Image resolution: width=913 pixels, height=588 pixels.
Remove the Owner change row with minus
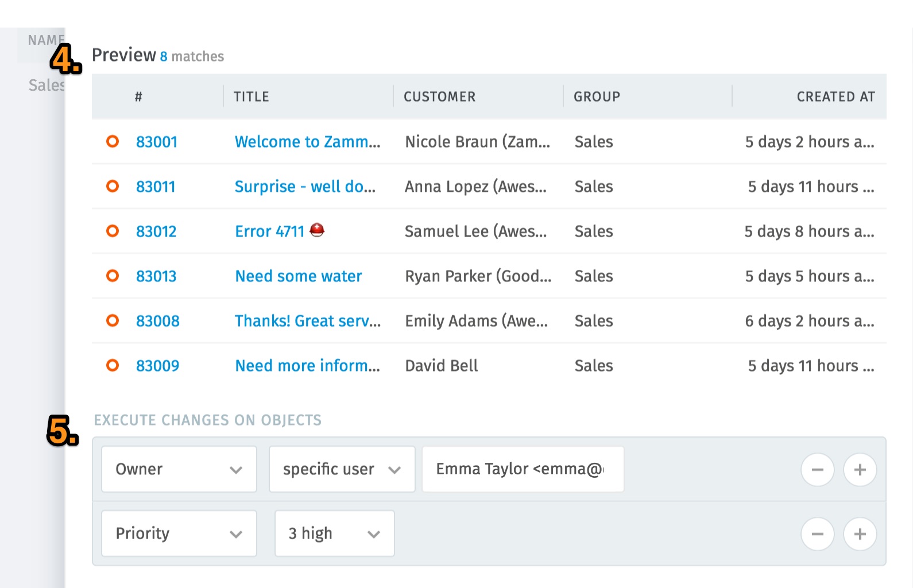pos(818,470)
